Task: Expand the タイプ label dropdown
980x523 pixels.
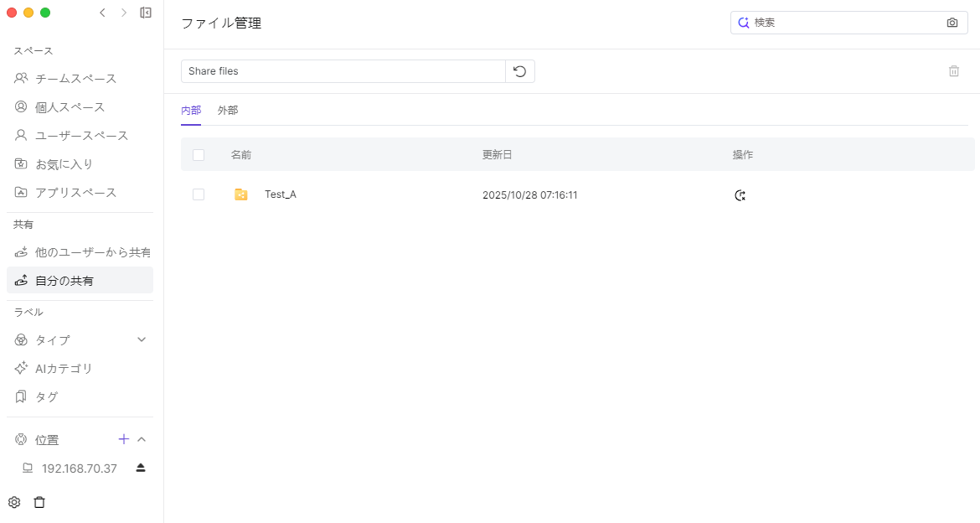Action: click(142, 339)
